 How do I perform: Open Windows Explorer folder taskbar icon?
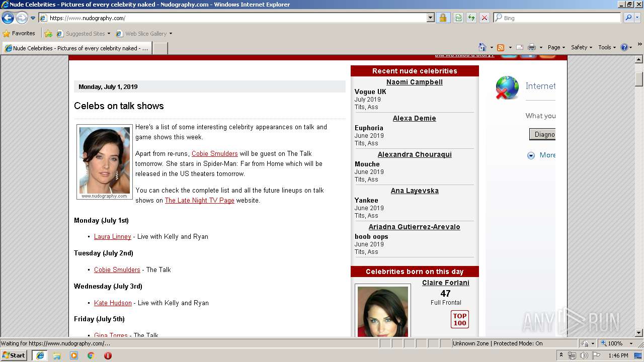click(x=57, y=355)
